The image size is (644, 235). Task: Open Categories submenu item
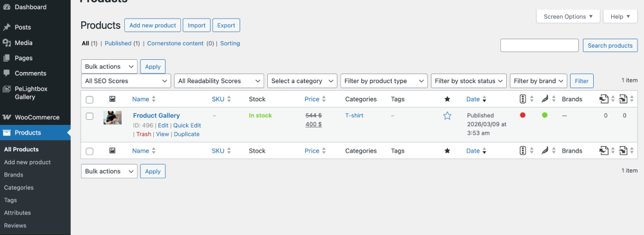click(x=19, y=187)
